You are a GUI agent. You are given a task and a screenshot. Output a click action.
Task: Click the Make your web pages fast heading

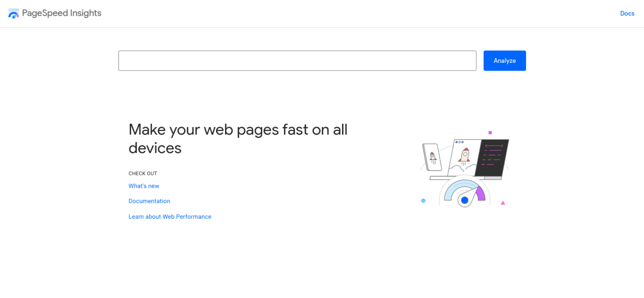click(238, 138)
